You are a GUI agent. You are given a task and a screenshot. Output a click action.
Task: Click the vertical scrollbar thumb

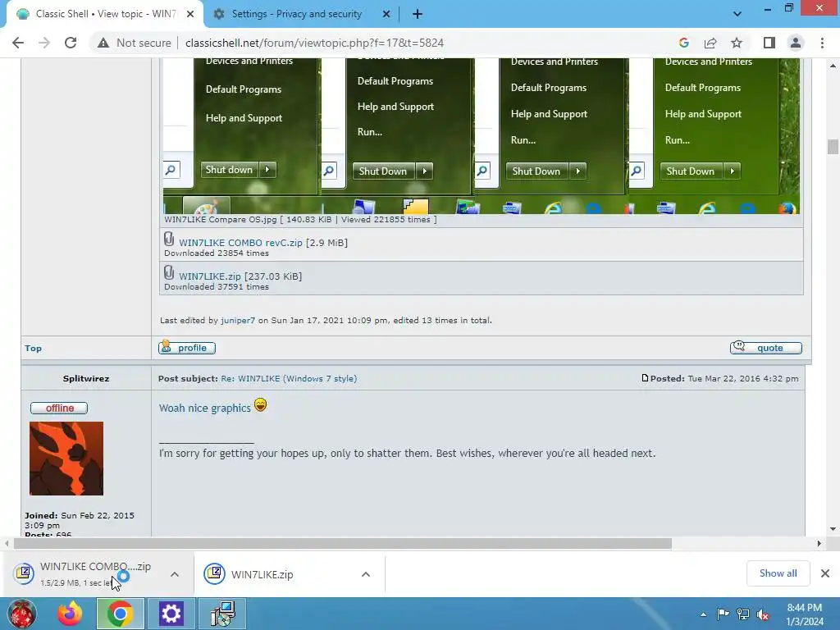click(x=833, y=146)
